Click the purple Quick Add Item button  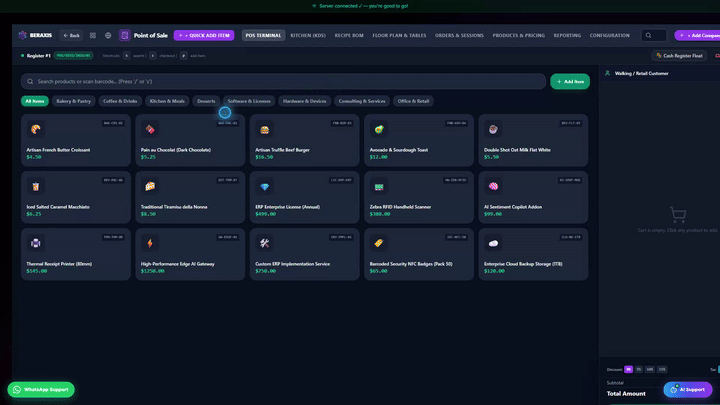pos(204,35)
